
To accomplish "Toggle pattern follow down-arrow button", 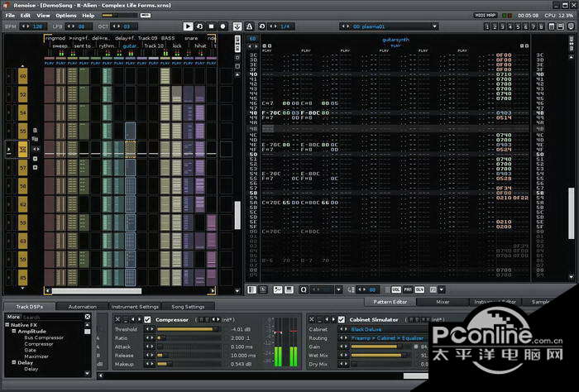I will (x=237, y=26).
